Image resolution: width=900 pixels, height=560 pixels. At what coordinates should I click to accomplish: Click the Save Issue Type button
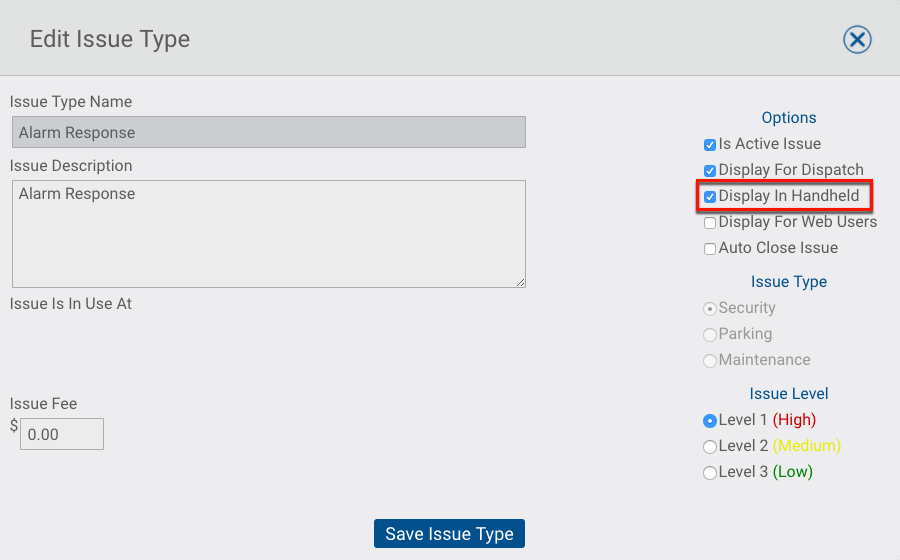pyautogui.click(x=449, y=534)
